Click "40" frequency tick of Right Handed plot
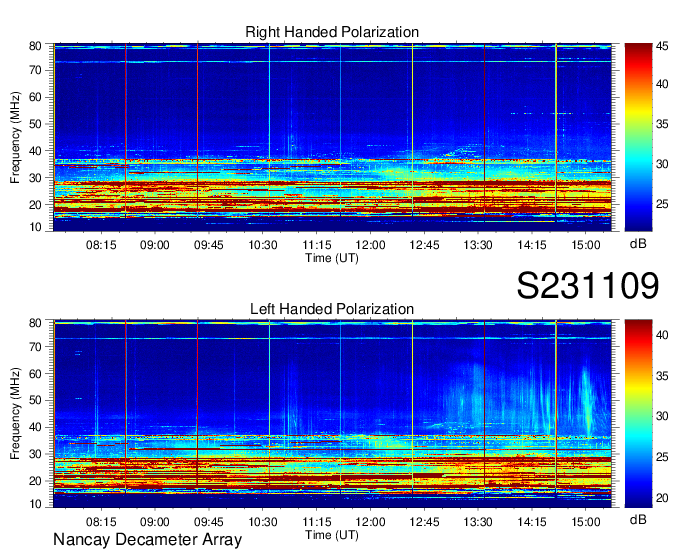 point(35,151)
